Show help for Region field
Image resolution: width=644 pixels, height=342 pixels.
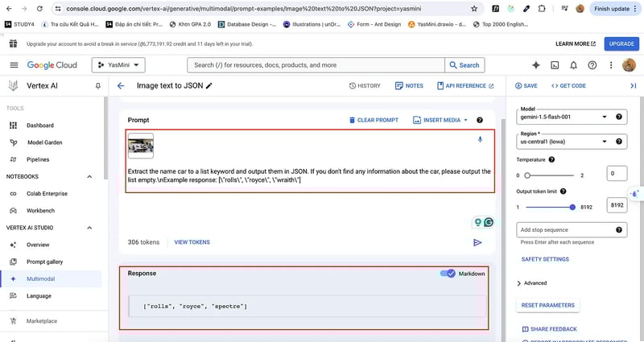(x=619, y=142)
